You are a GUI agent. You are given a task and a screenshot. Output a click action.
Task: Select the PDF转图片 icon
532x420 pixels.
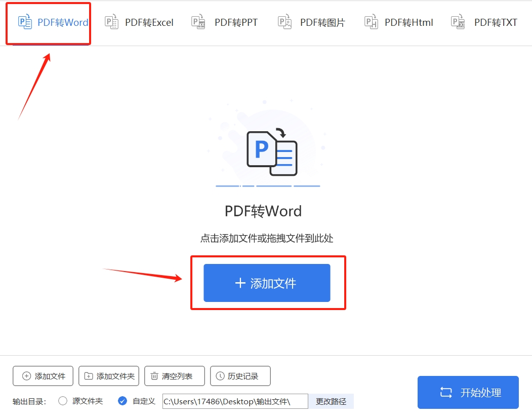(284, 22)
